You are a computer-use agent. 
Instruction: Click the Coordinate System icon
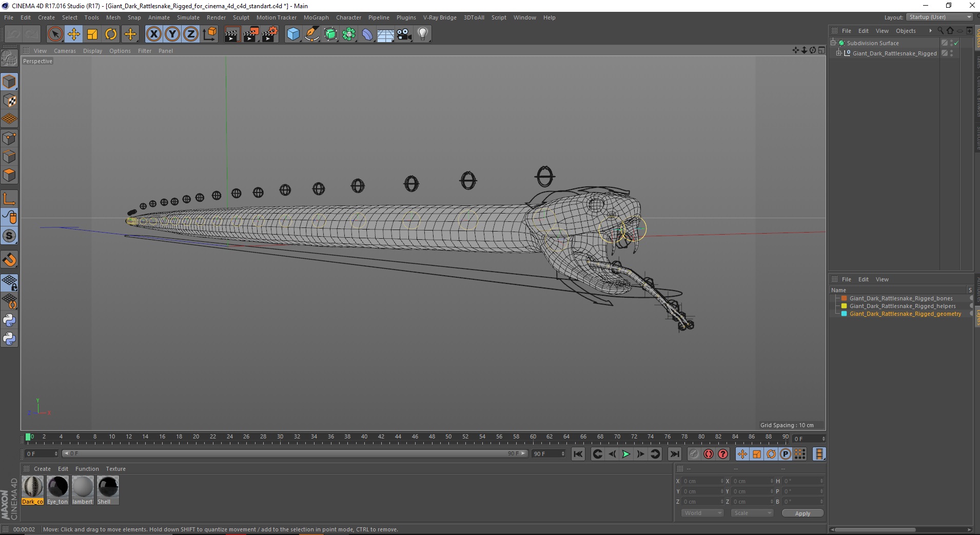click(x=209, y=34)
